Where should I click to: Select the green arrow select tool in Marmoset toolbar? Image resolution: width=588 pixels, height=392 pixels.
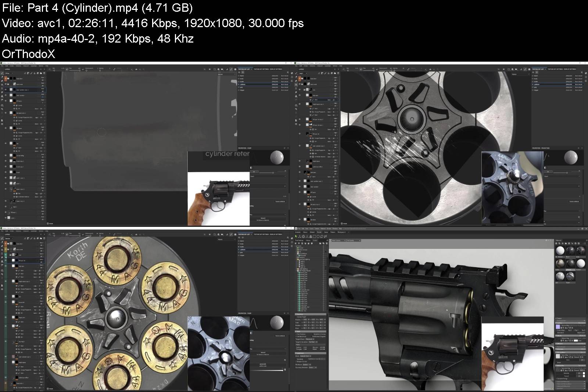tap(296, 236)
